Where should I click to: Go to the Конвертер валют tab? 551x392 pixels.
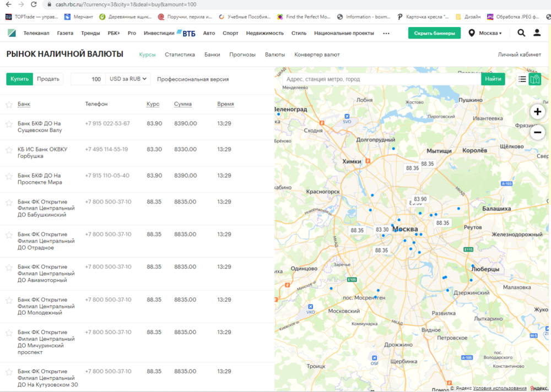tap(317, 55)
